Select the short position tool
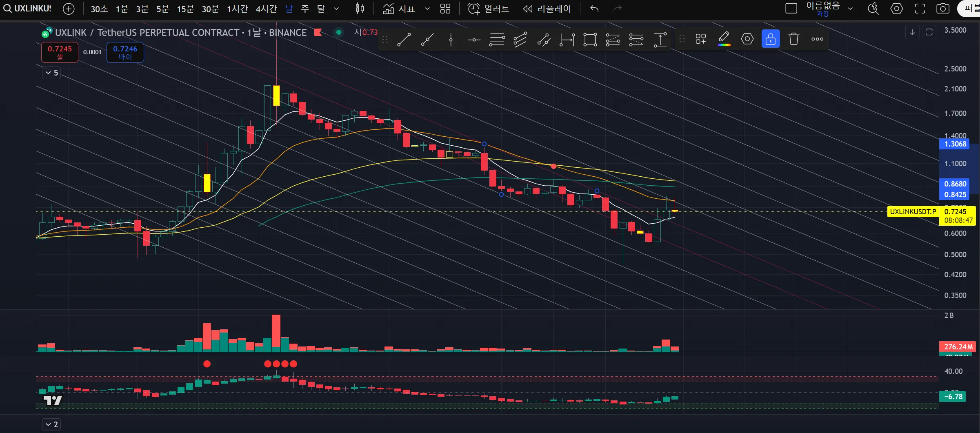Screen dimensions: 980x433 tap(636, 40)
